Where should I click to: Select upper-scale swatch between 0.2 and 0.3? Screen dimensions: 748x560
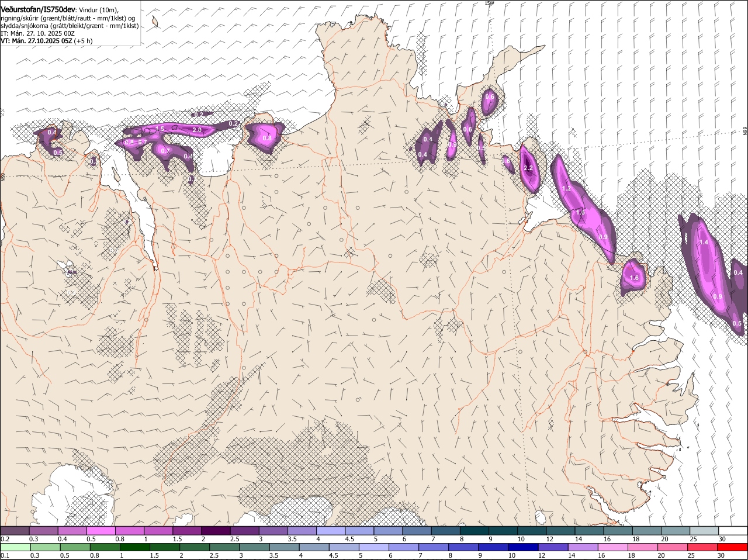pyautogui.click(x=15, y=530)
